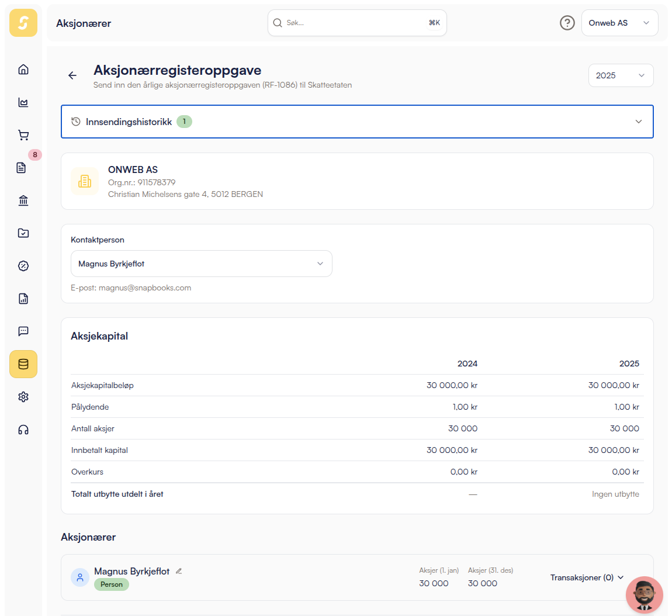
Task: Open the Kontaktperson dropdown
Action: (201, 264)
